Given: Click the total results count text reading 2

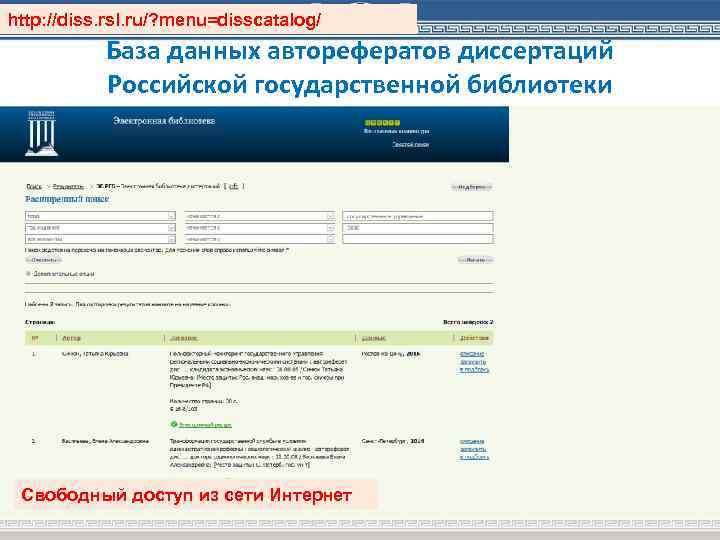Looking at the screenshot, I should 468,322.
